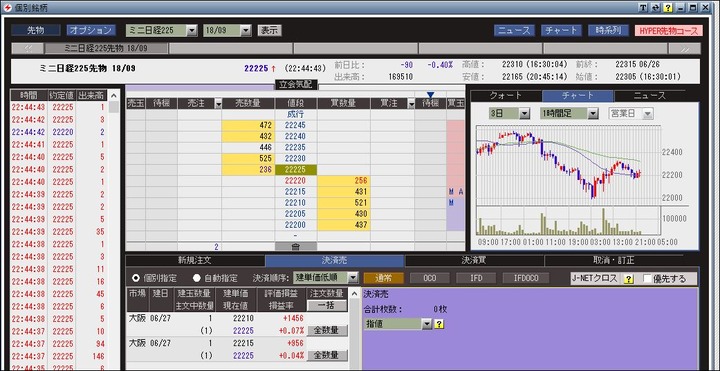This screenshot has width=720, height=371.
Task: Click the refresh arrows icon in the title bar
Action: 655,7
